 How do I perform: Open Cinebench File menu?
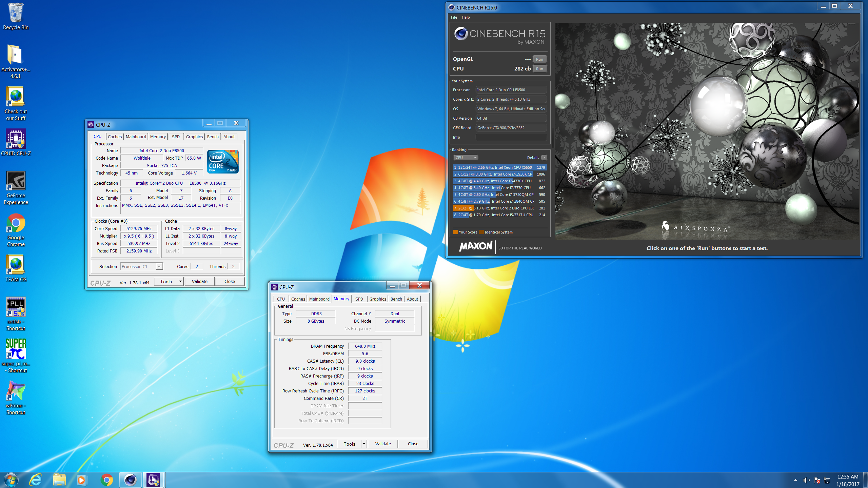454,17
